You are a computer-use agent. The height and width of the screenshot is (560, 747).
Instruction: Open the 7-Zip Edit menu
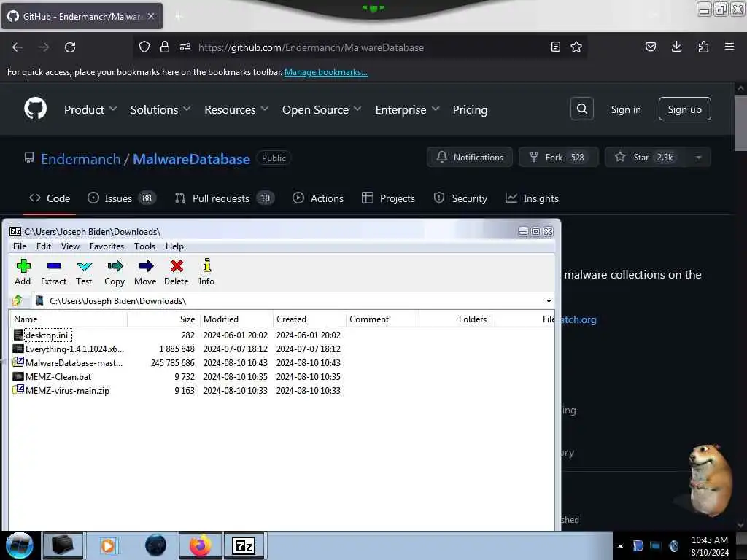click(43, 246)
